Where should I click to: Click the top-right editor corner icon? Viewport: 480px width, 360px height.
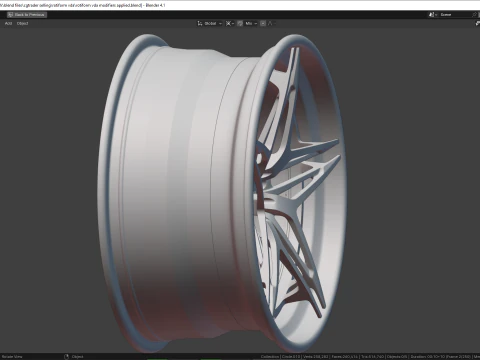tap(477, 23)
